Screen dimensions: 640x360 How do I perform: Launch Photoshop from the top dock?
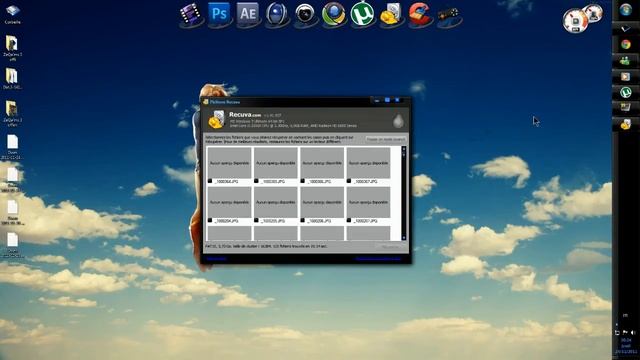[220, 14]
